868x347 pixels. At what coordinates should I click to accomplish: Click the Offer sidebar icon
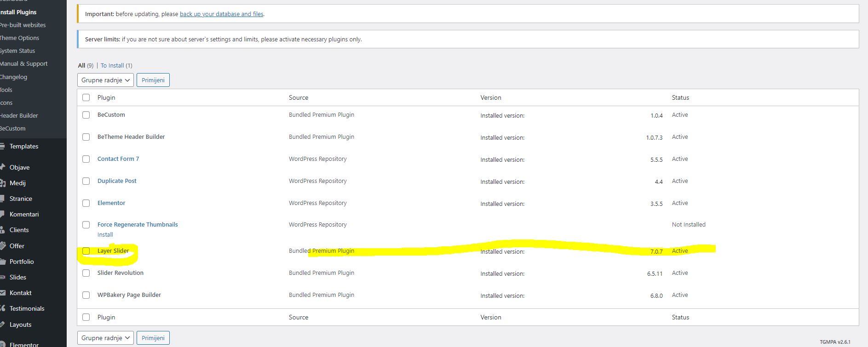coord(2,246)
